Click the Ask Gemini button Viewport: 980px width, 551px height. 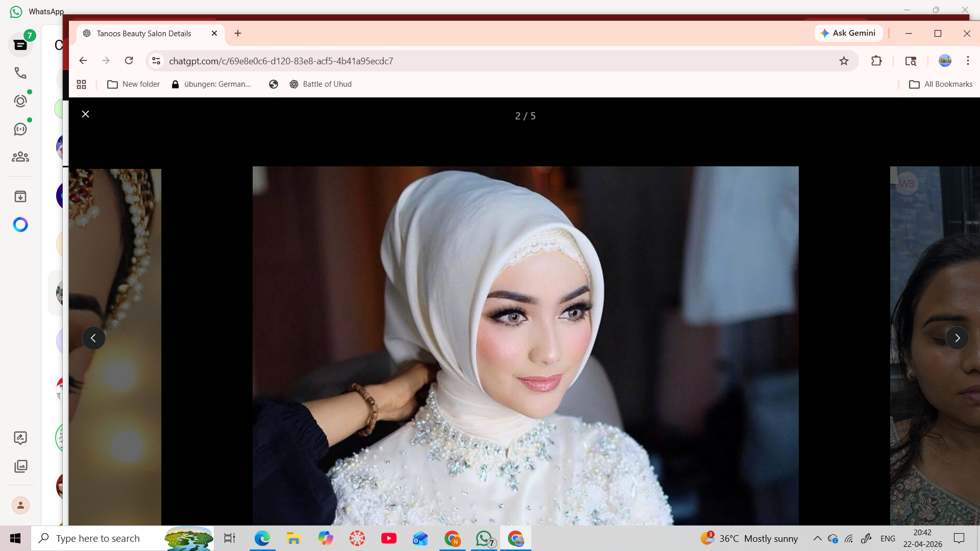(x=848, y=33)
